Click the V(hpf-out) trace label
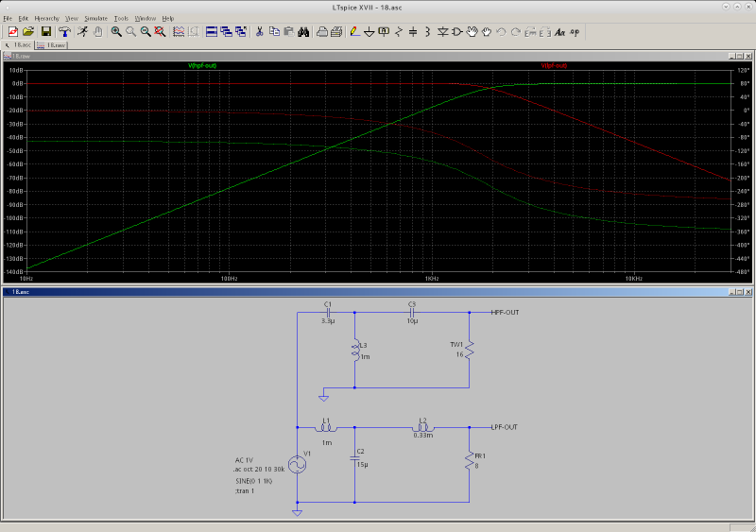Image resolution: width=756 pixels, height=532 pixels. click(x=202, y=65)
